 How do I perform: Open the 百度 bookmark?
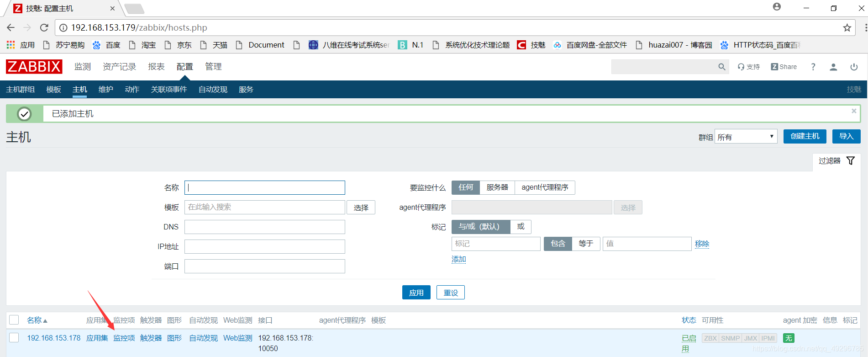106,45
